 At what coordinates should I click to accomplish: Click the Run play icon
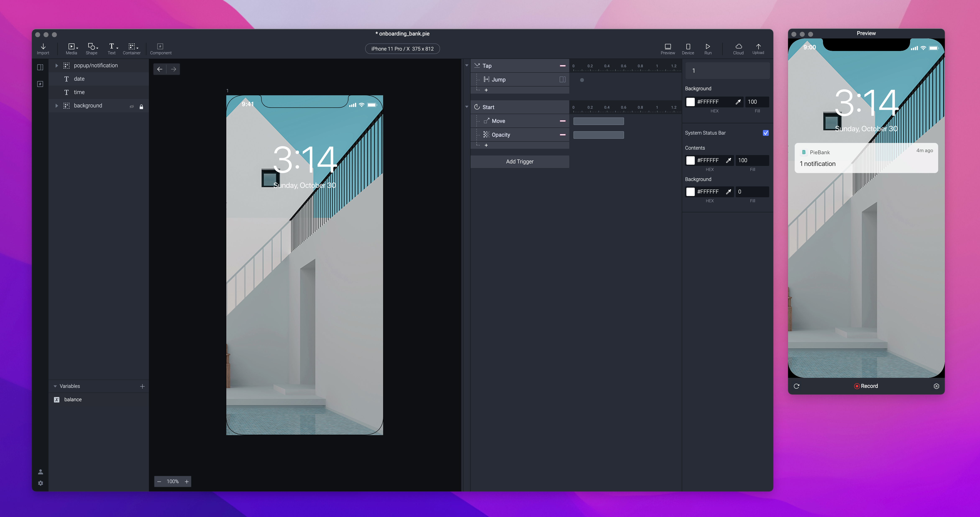click(x=708, y=47)
